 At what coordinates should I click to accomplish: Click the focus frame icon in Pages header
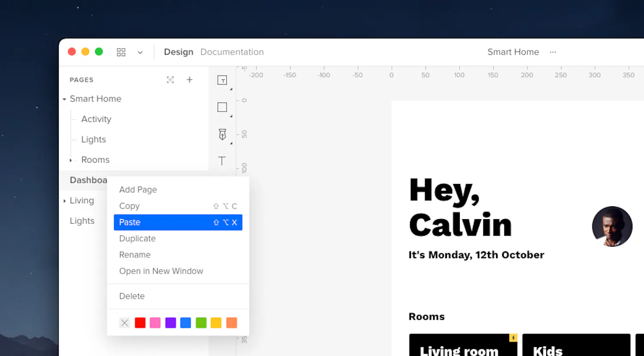click(171, 80)
